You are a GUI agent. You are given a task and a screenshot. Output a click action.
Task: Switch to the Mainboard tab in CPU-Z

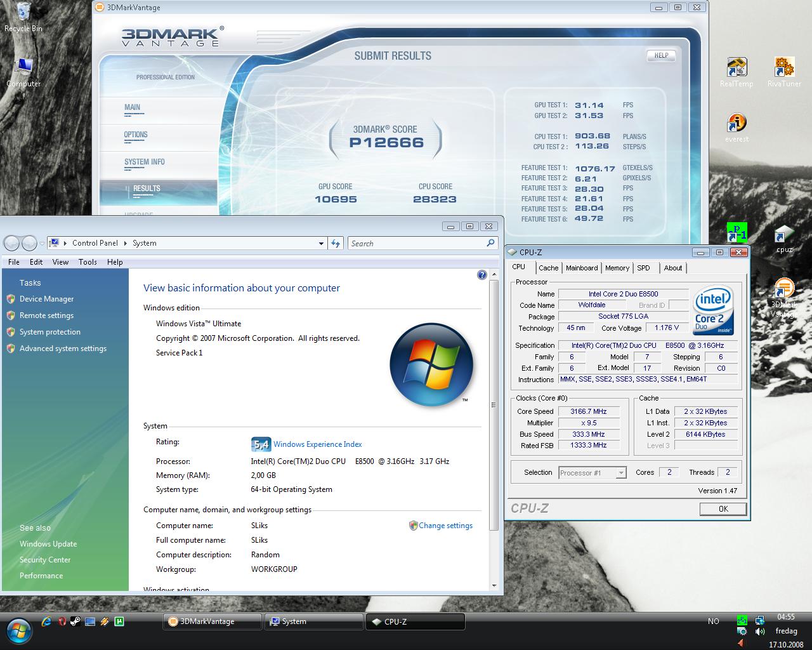[582, 268]
